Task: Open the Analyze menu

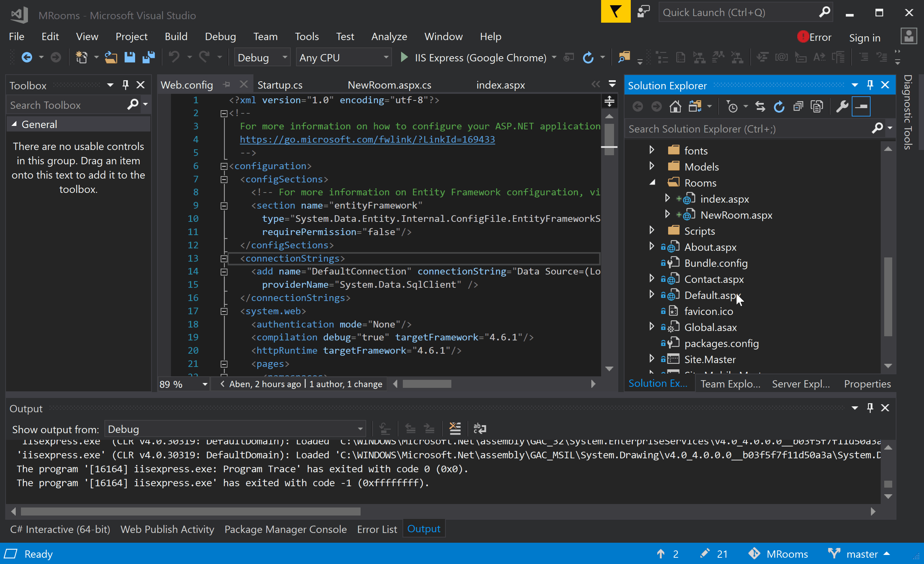Action: 389,36
